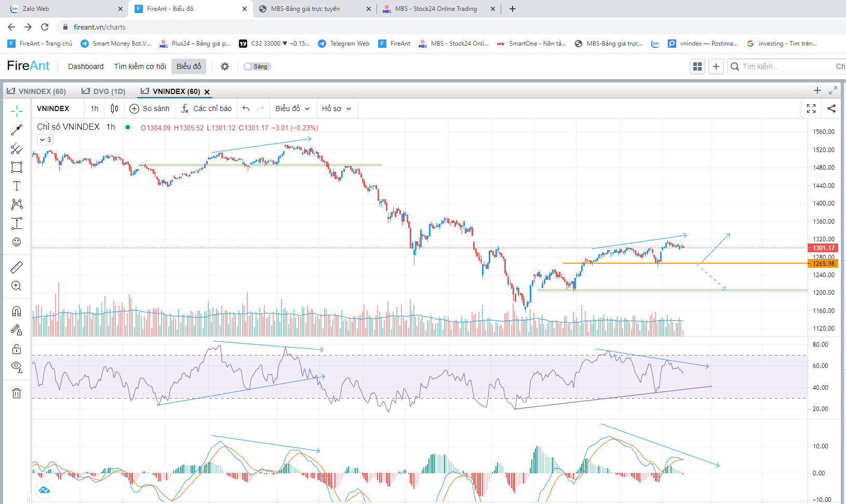Click the red 1301.17 current price label

pyautogui.click(x=823, y=248)
